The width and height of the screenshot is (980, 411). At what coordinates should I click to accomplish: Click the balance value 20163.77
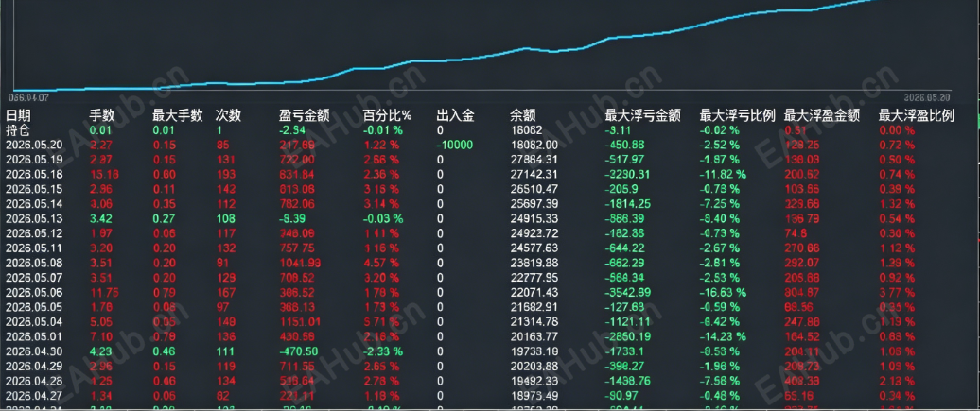point(534,336)
